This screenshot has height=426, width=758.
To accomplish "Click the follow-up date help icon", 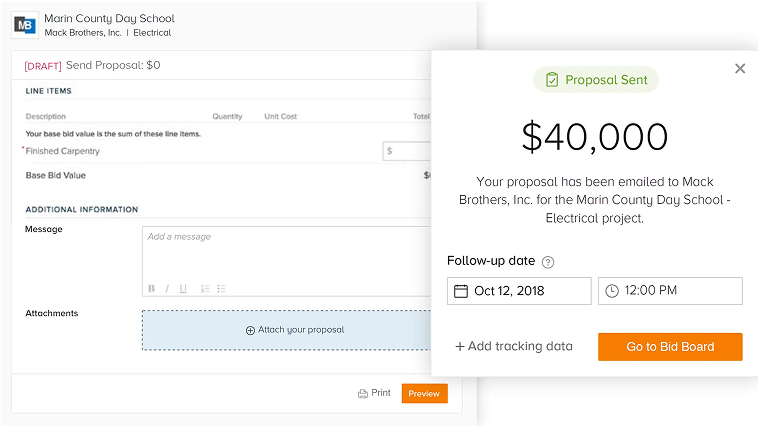I will coord(548,262).
